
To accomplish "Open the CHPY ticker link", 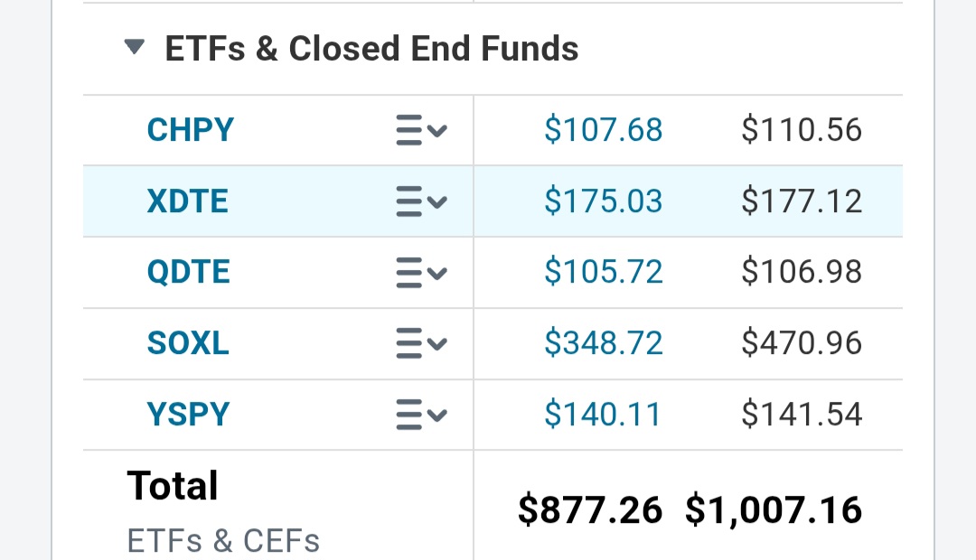I will (x=190, y=130).
